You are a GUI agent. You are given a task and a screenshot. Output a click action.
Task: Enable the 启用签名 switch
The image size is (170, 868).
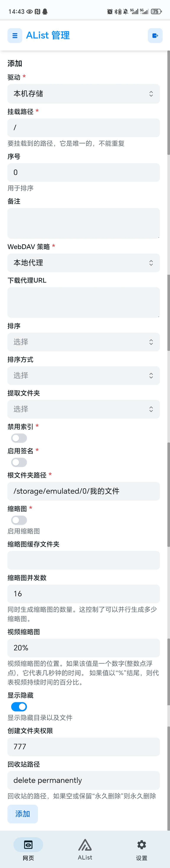pyautogui.click(x=19, y=462)
